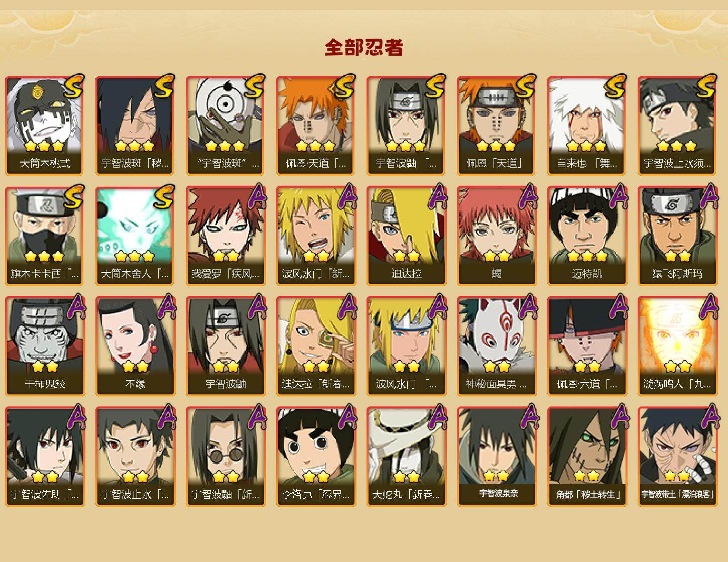Image resolution: width=728 pixels, height=562 pixels.
Task: Select the 干柿鬼鲛 ninja portrait
Action: point(45,346)
